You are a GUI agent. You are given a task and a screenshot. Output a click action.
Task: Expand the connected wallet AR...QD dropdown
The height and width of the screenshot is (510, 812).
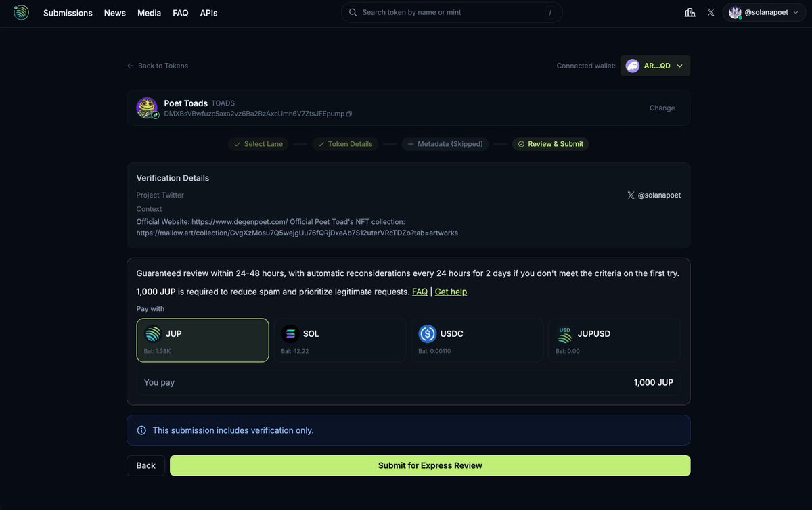point(656,66)
